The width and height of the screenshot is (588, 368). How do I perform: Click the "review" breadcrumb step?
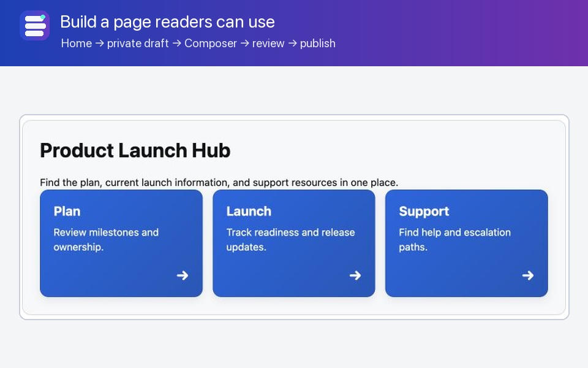tap(268, 43)
